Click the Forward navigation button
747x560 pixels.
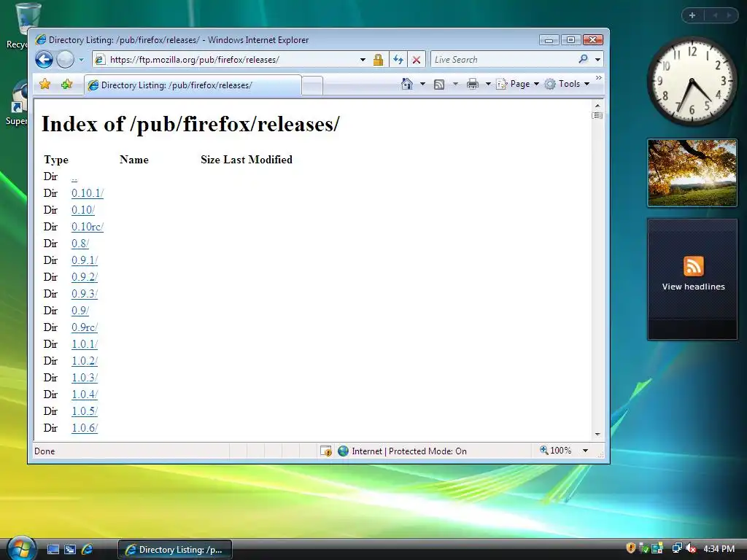[65, 60]
